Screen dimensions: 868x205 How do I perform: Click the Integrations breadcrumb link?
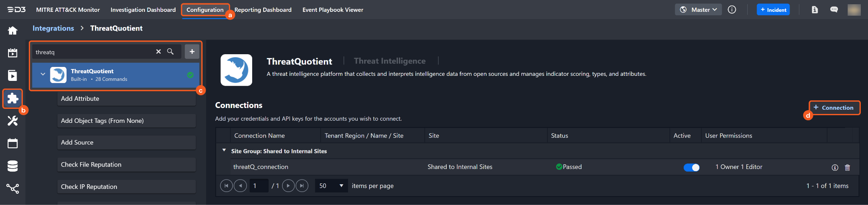point(53,28)
